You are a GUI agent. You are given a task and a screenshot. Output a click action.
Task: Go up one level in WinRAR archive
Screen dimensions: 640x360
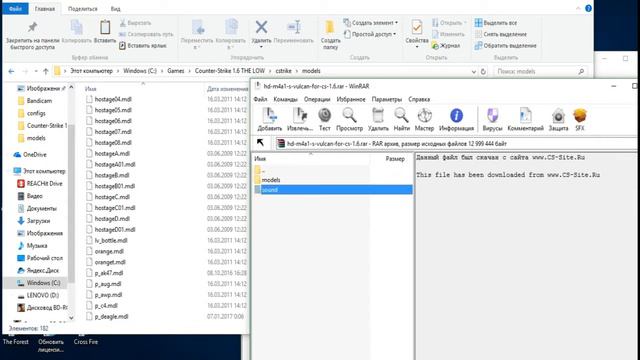click(x=260, y=143)
